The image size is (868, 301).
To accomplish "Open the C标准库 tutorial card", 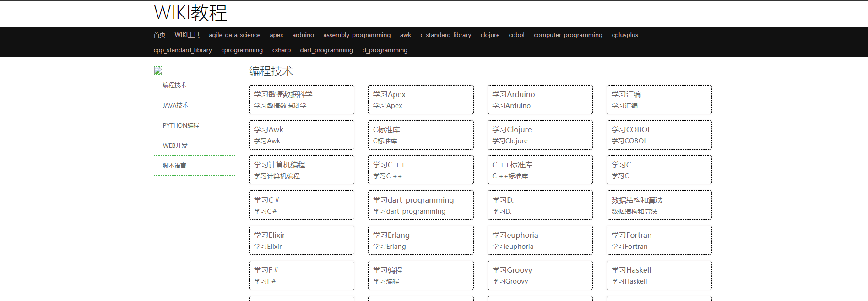I will [421, 135].
